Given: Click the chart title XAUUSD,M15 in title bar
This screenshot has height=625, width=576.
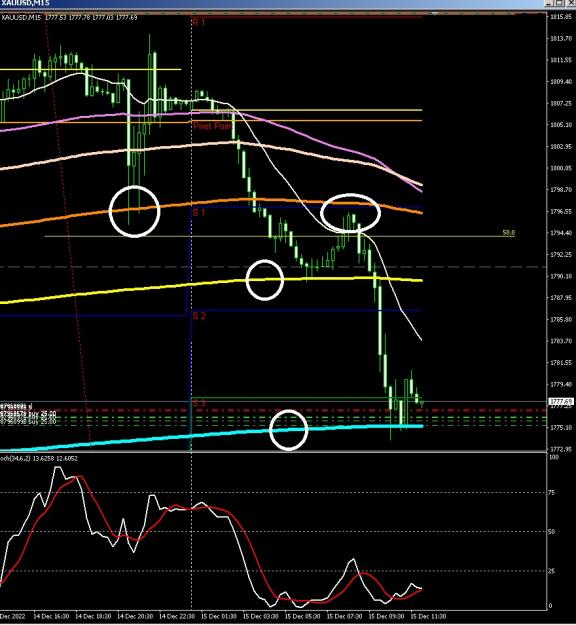Looking at the screenshot, I should 25,3.
